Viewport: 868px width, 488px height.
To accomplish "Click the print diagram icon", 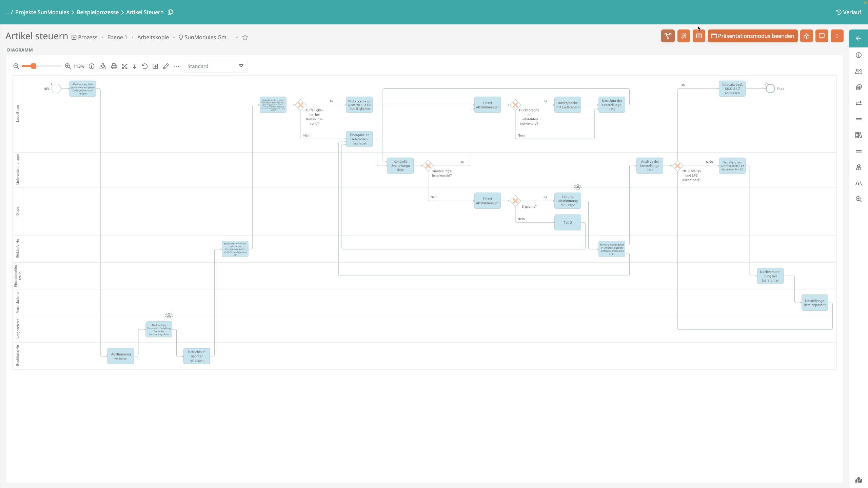I will [x=114, y=66].
